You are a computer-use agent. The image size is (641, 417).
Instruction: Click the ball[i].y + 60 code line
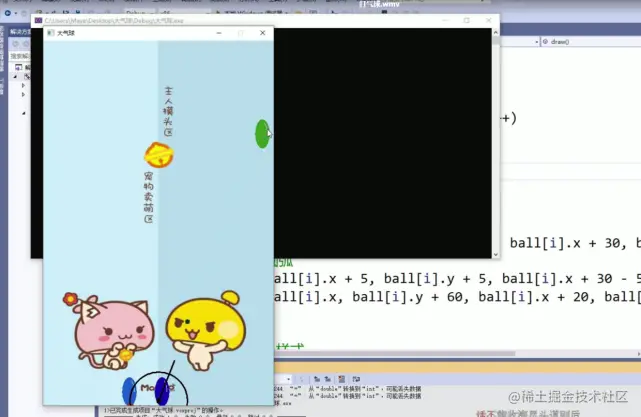coord(457,296)
